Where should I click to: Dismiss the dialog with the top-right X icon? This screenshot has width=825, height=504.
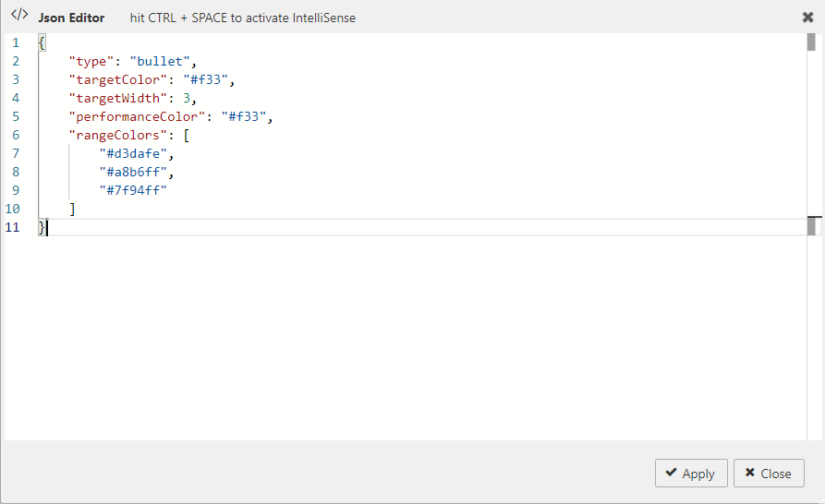807,18
